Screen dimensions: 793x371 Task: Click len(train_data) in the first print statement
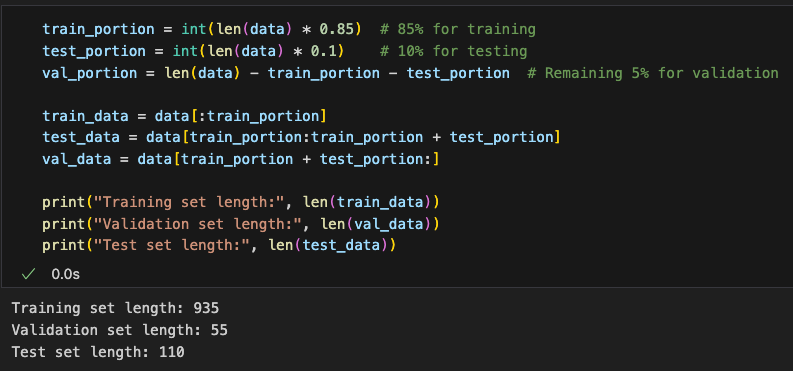coord(367,202)
